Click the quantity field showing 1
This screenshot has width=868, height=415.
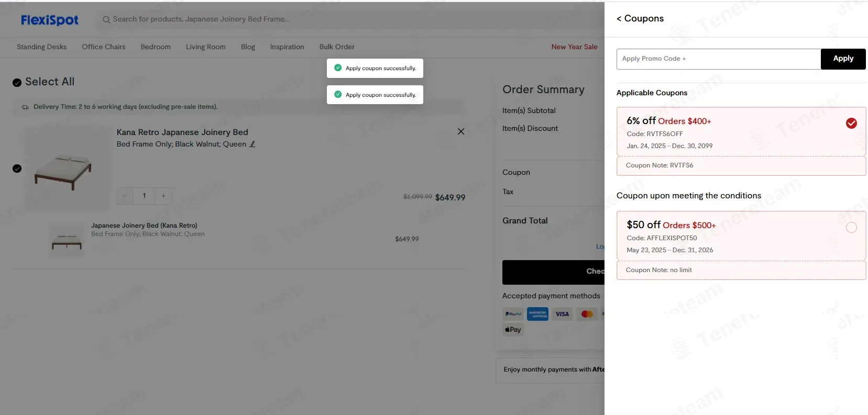click(144, 196)
